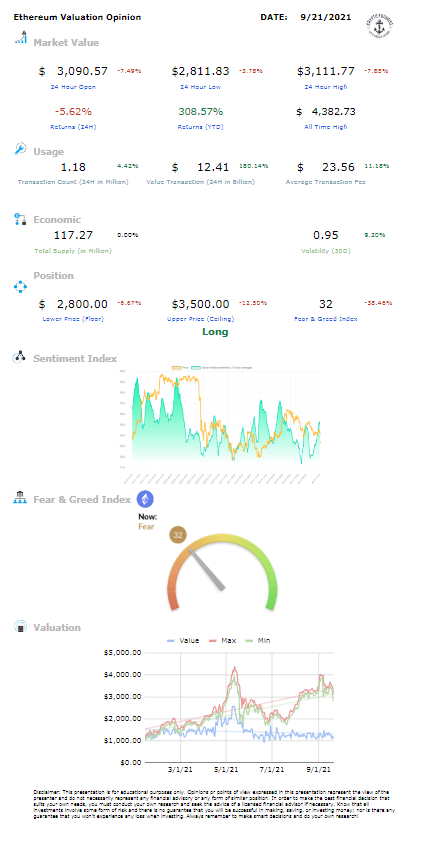Click the $3,500.00 ceiling price value

pyautogui.click(x=201, y=304)
